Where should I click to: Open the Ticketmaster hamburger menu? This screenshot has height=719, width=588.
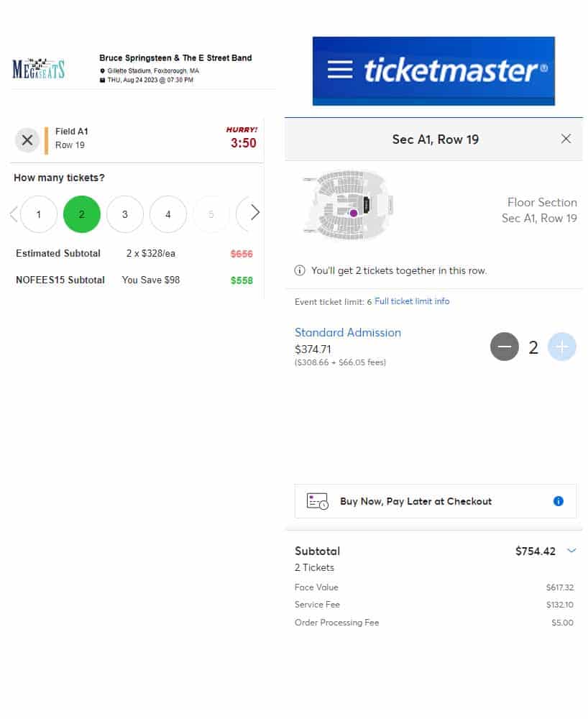(x=338, y=70)
